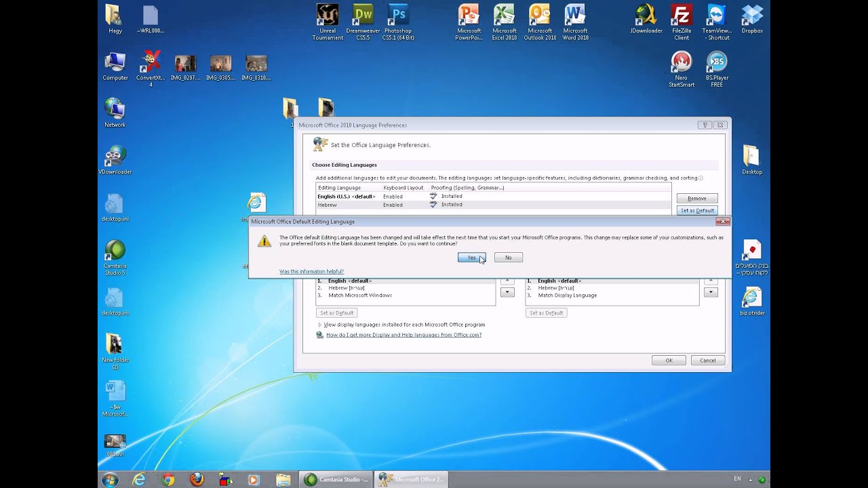Screen dimensions: 868x488
Task: Open the Microsoft Word 2010 desktop icon
Action: pyautogui.click(x=575, y=22)
